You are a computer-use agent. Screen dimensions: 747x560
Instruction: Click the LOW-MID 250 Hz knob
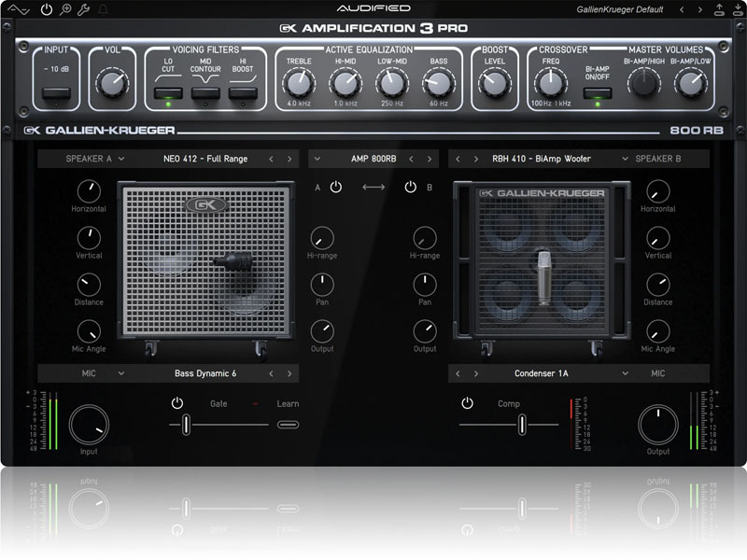pyautogui.click(x=392, y=83)
